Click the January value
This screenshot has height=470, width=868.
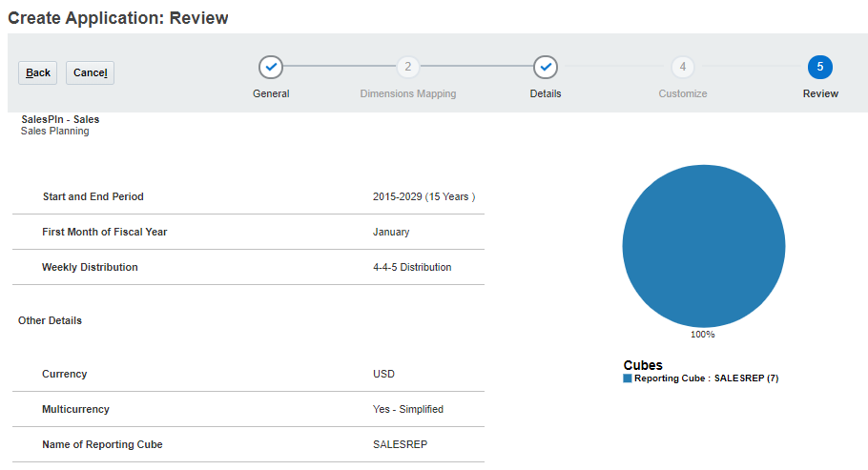pos(391,232)
